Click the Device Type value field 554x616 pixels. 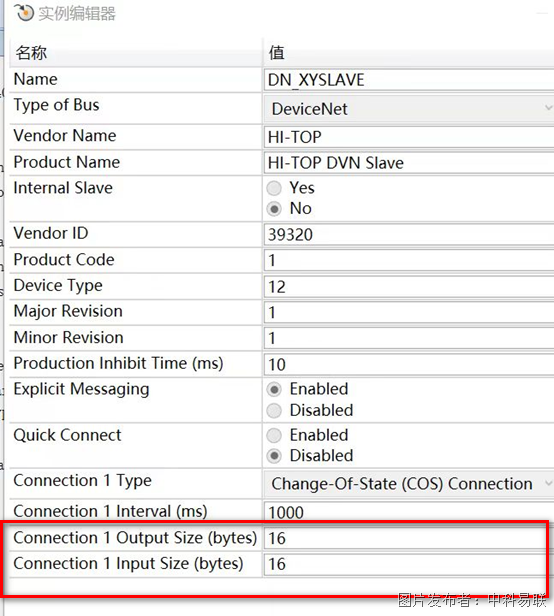(409, 286)
